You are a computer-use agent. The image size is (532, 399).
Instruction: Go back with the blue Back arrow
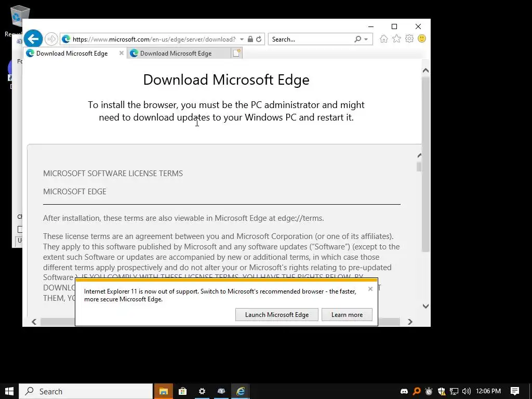click(33, 39)
